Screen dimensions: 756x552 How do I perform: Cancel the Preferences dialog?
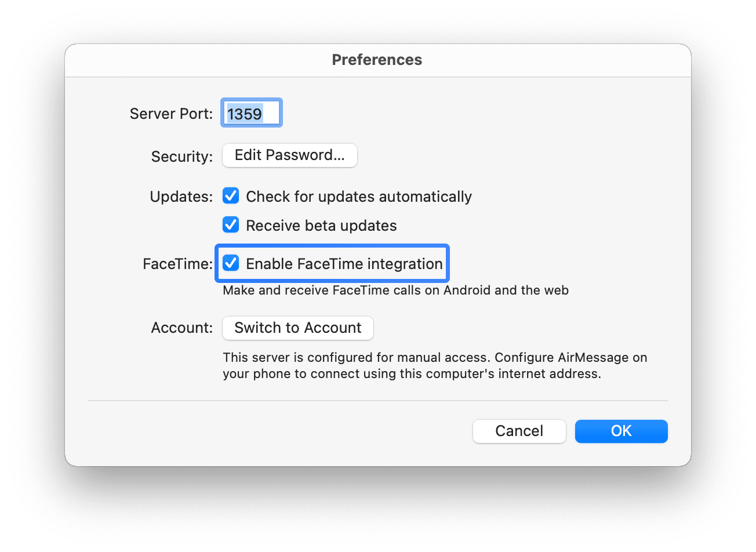point(519,431)
